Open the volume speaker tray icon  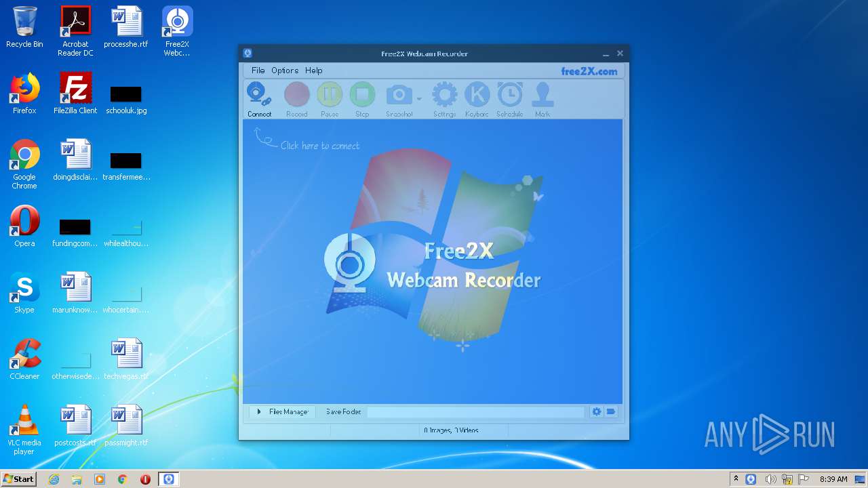pos(771,479)
